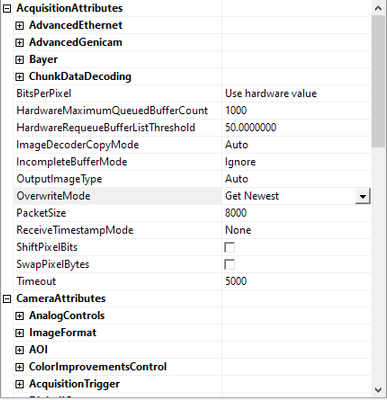Select the AcquisitionAttributes category label
This screenshot has width=387, height=400.
point(70,8)
